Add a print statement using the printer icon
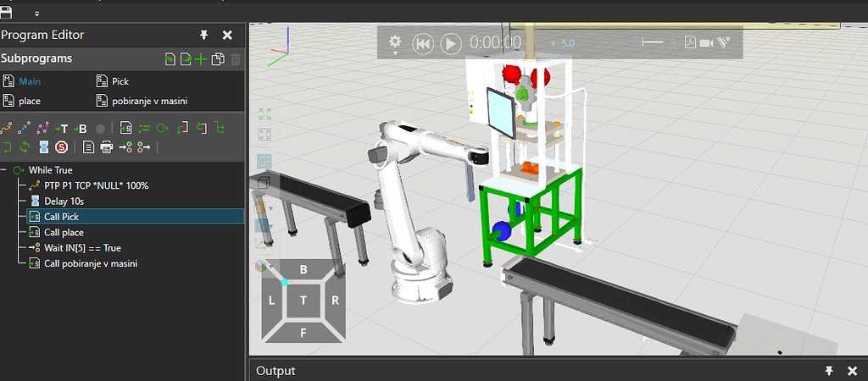 pos(106,147)
